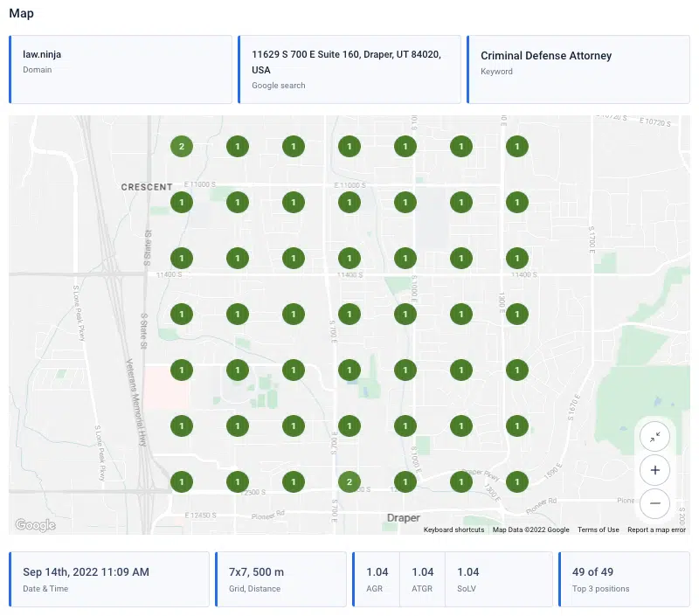
Task: Click the 7x7, 500 m grid value
Action: (256, 571)
